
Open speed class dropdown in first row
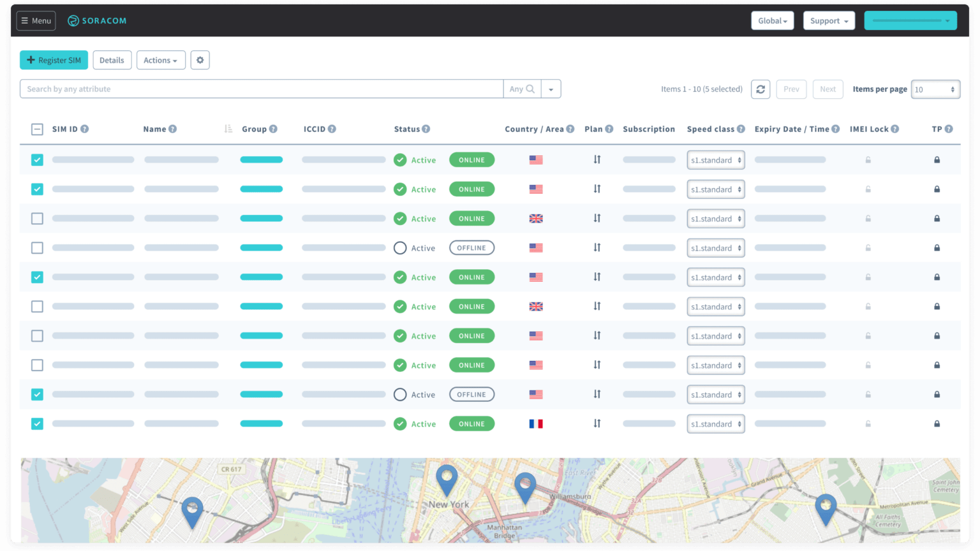[716, 160]
